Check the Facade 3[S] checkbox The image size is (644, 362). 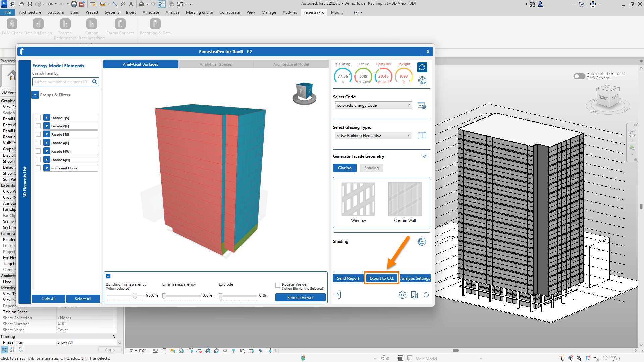click(38, 134)
